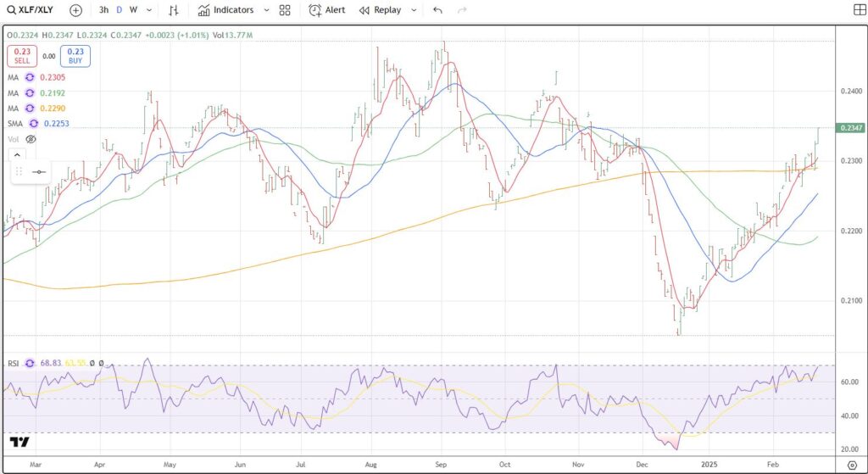Open chart settings gear icon
Image resolution: width=868 pixels, height=474 pixels.
(852, 464)
